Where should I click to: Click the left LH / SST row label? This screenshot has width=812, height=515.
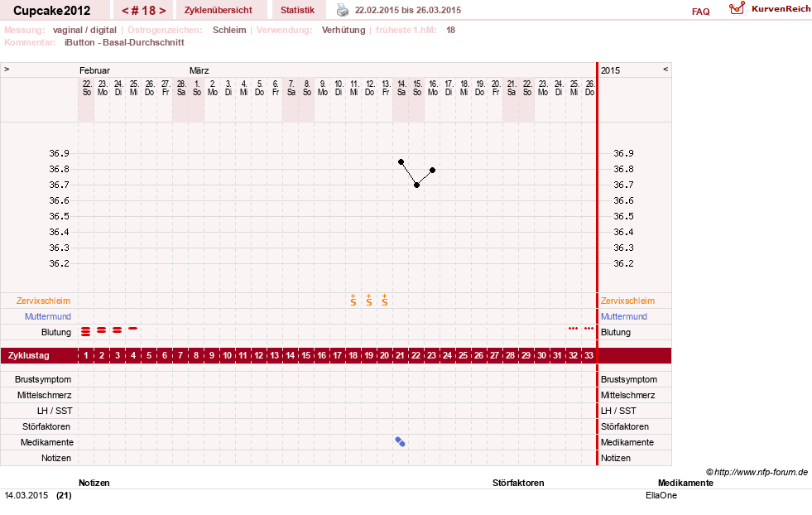pyautogui.click(x=55, y=411)
